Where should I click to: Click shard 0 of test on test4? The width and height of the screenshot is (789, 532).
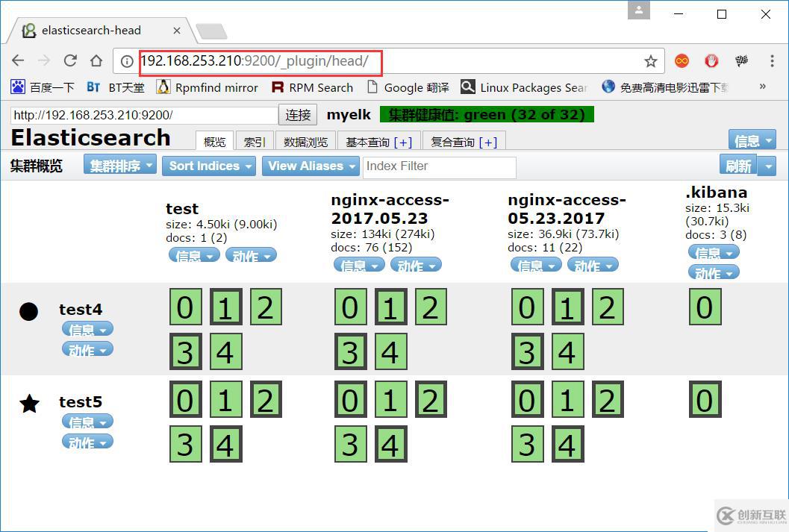tap(185, 307)
